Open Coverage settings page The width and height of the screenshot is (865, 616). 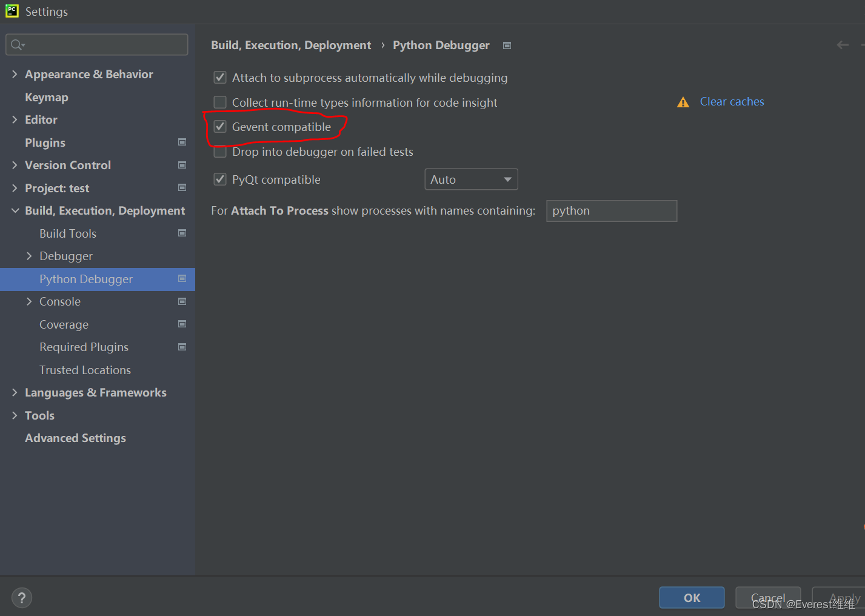[64, 324]
